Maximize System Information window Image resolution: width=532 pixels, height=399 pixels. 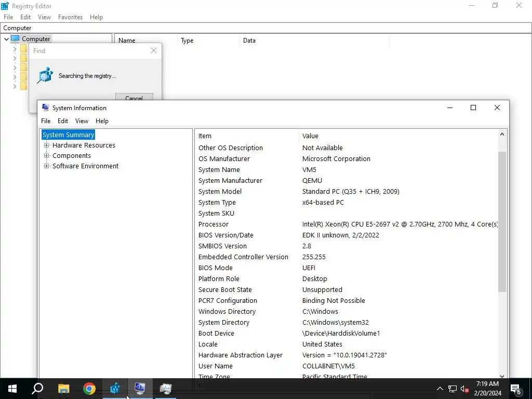click(x=473, y=108)
